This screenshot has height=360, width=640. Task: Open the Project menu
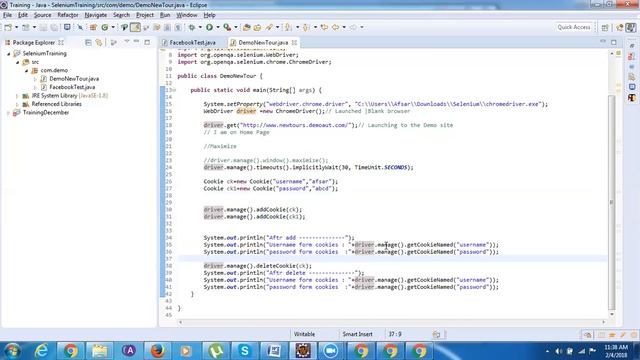[x=145, y=15]
